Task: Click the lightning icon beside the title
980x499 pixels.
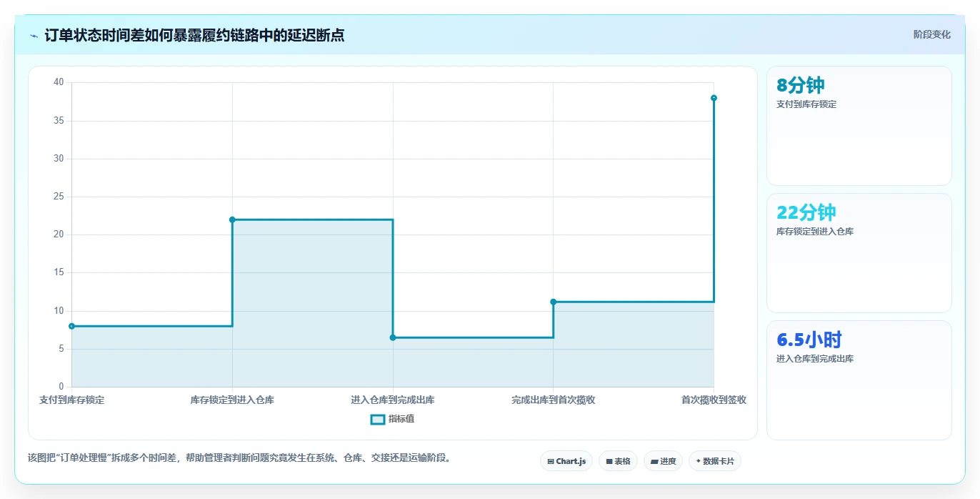Action: point(34,35)
